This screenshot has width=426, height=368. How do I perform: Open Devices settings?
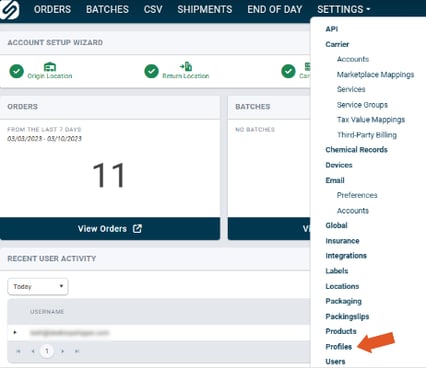339,165
